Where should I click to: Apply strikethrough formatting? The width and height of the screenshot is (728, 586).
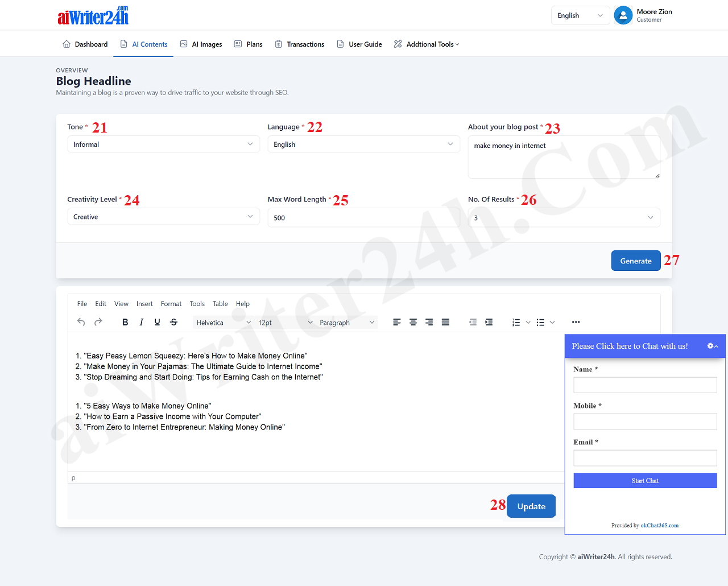pyautogui.click(x=174, y=322)
